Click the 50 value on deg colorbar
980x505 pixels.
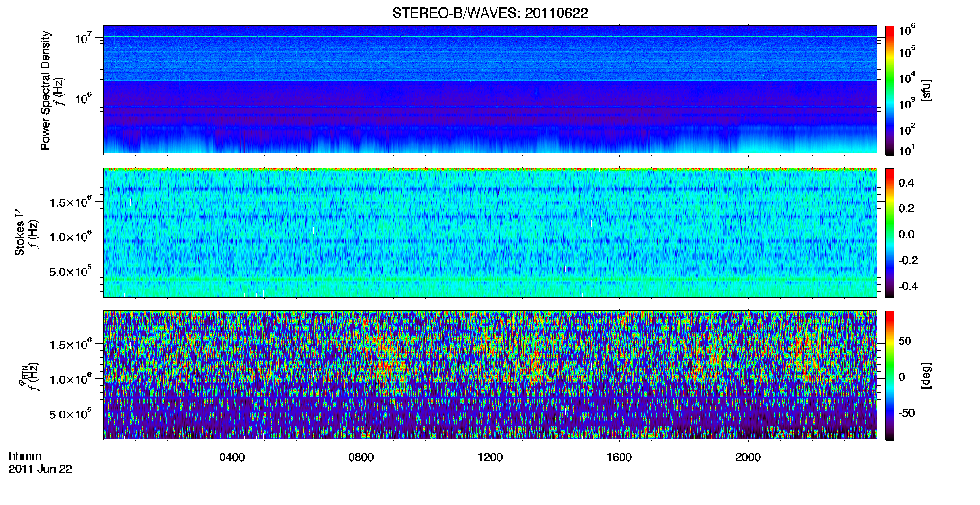click(905, 341)
